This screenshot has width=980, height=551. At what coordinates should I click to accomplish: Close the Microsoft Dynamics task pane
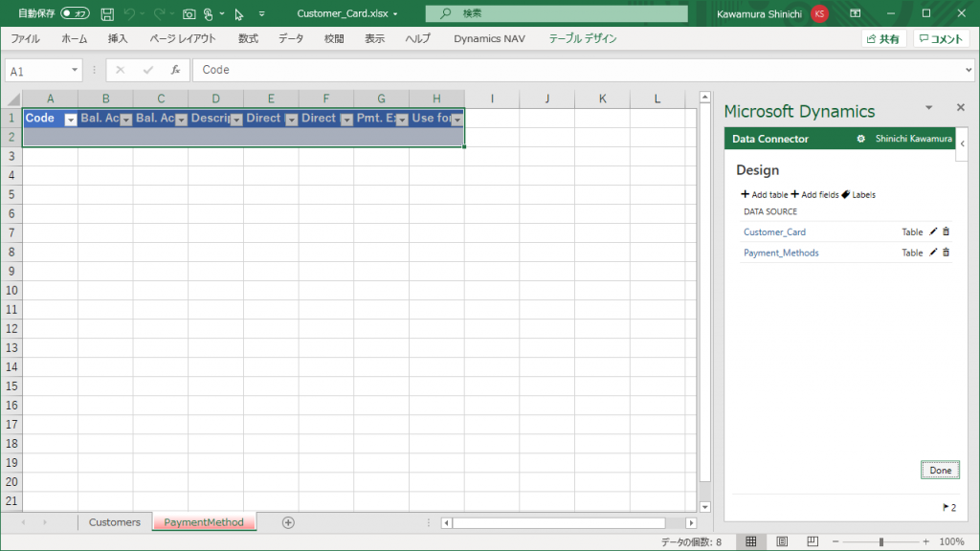pos(961,107)
